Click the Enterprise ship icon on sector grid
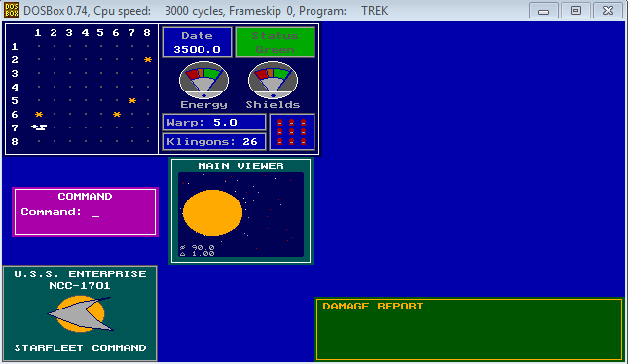Viewport: 628px width, 364px height. point(39,127)
